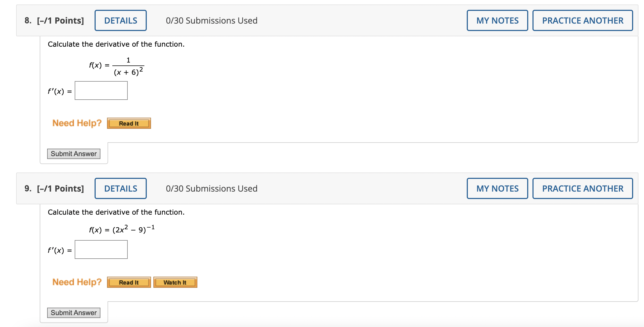Screen dimensions: 644x327
Task: Click the (2x² − 9)⁻¹ function formula
Action: (133, 229)
